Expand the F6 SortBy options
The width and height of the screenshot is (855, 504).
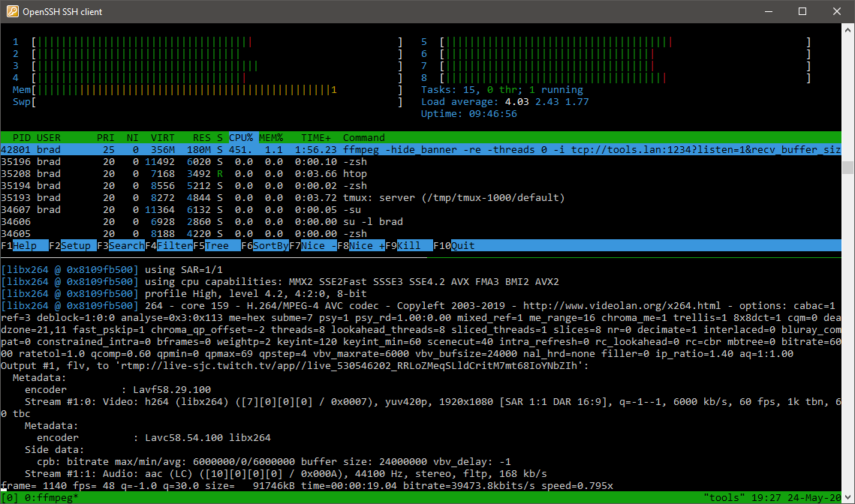270,246
